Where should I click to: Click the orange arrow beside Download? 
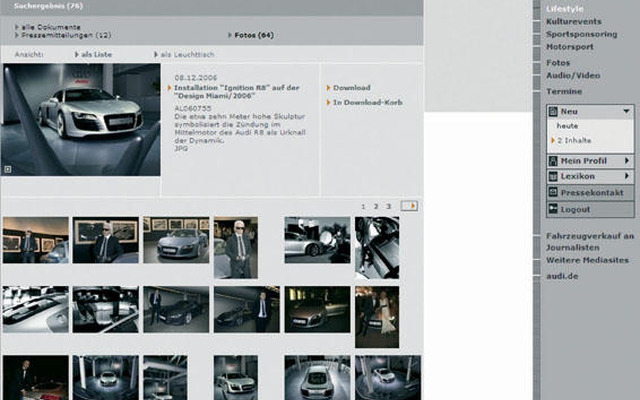click(x=328, y=88)
